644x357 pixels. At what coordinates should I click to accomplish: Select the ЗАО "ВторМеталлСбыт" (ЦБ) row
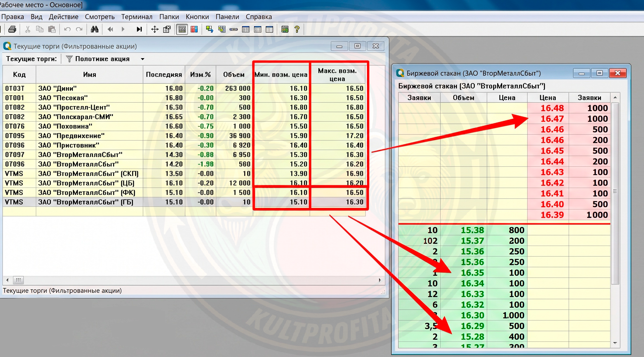(x=184, y=183)
